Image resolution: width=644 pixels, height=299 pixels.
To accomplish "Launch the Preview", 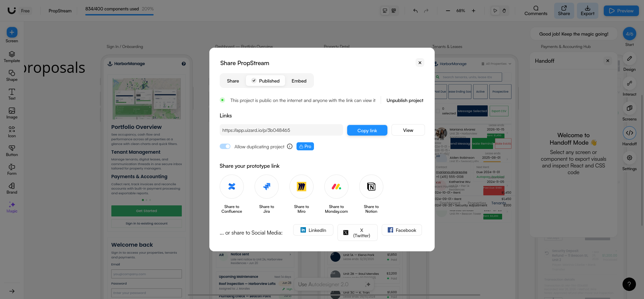I will click(x=621, y=11).
